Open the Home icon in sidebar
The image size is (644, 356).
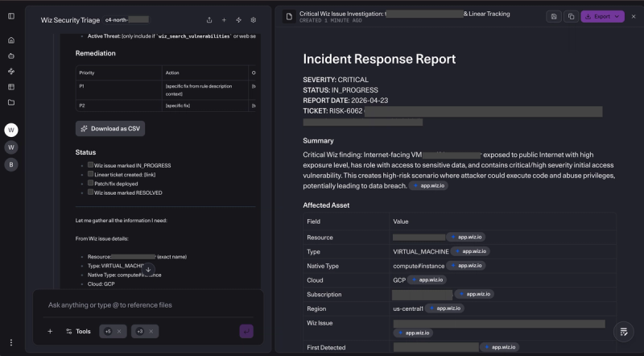tap(11, 40)
